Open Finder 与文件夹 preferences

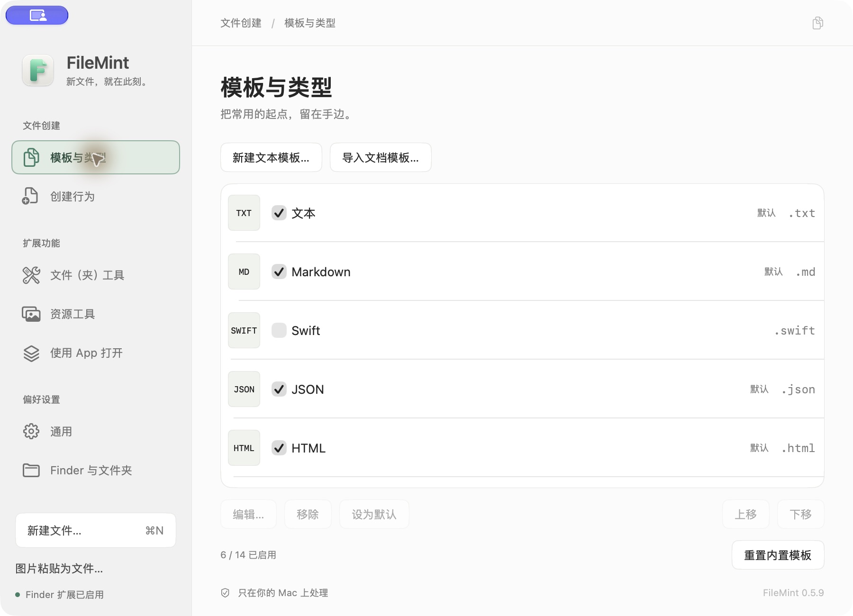[96, 470]
